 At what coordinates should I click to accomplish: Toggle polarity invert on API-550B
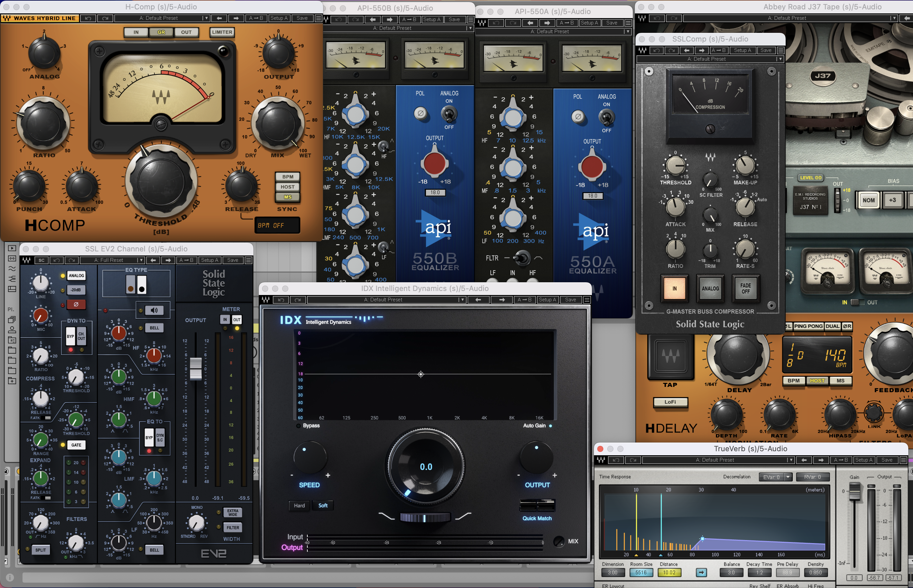pos(420,113)
